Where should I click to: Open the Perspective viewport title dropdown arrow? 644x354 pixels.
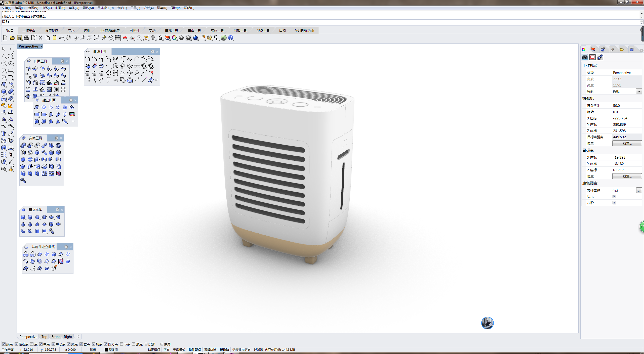tap(41, 46)
